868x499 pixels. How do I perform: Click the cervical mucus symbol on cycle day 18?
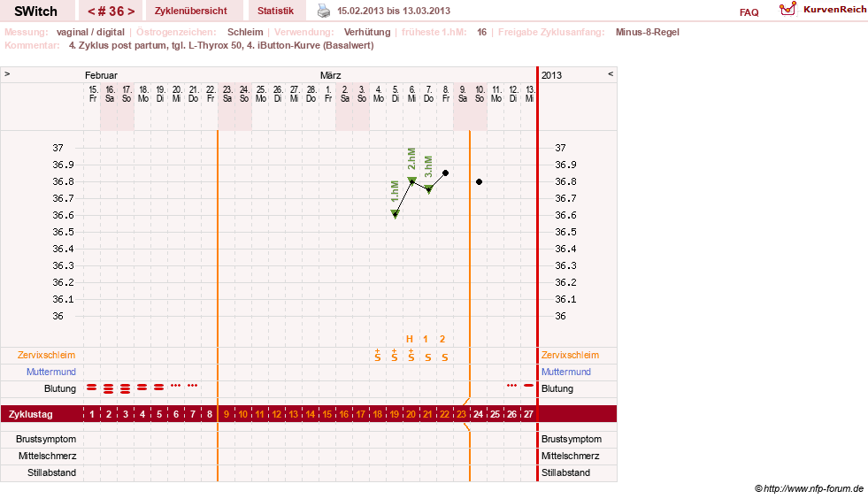(x=378, y=356)
